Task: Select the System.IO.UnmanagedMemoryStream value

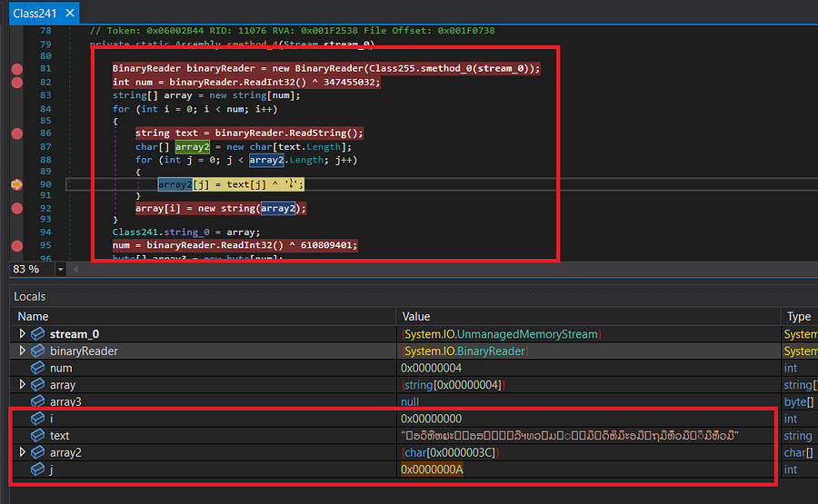Action: click(x=502, y=334)
